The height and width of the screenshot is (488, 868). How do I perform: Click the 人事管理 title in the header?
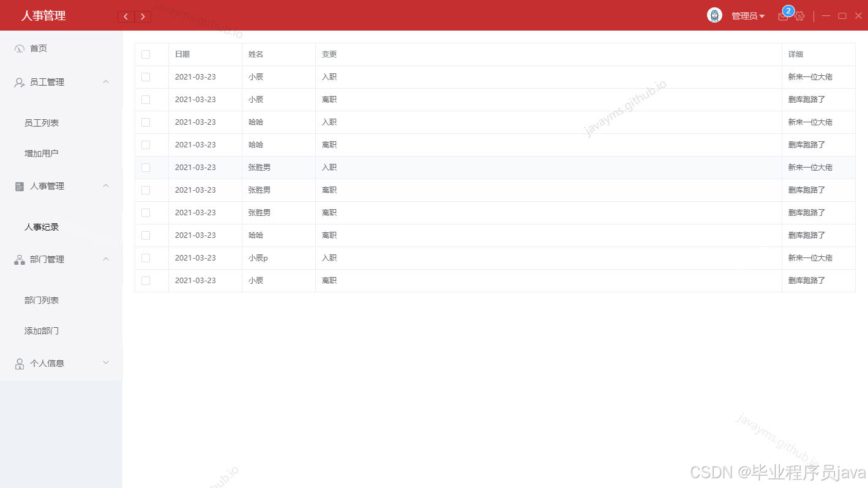(43, 16)
